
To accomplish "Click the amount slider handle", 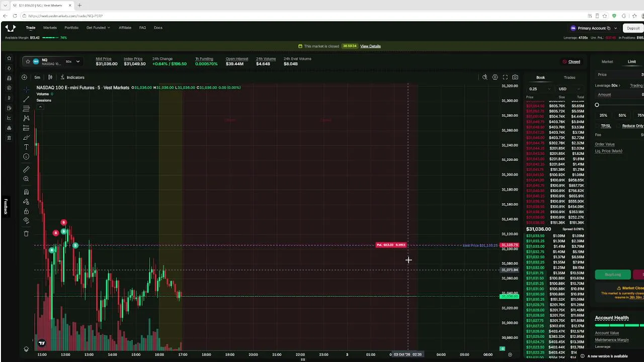I will point(597,105).
